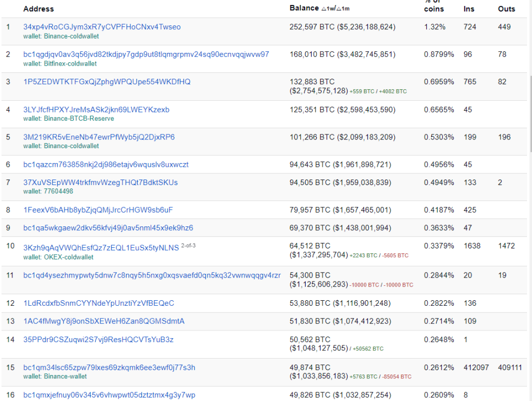Open the Binance-coldwallet link in row 5
Viewport: 532px width, 401px height.
click(x=71, y=146)
